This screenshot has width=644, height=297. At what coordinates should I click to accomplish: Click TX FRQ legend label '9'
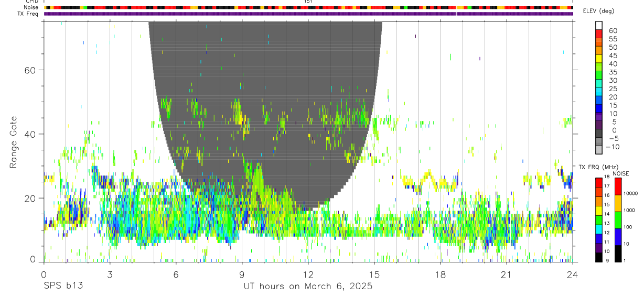(x=607, y=260)
